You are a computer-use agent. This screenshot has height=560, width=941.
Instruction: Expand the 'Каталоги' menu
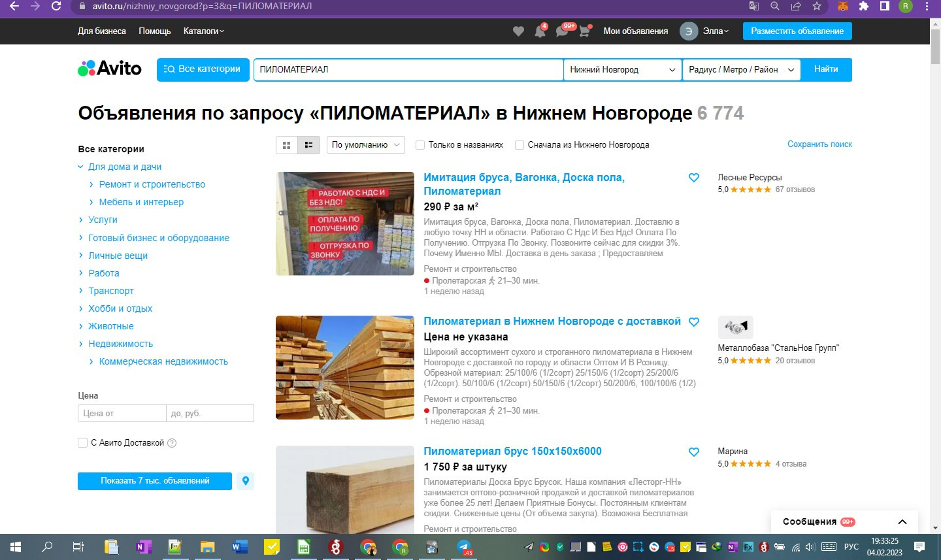point(204,31)
